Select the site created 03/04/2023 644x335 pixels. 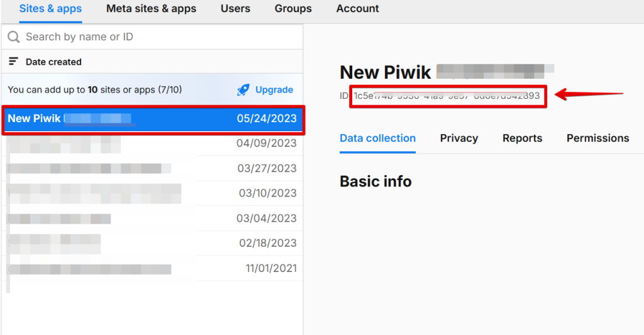152,219
